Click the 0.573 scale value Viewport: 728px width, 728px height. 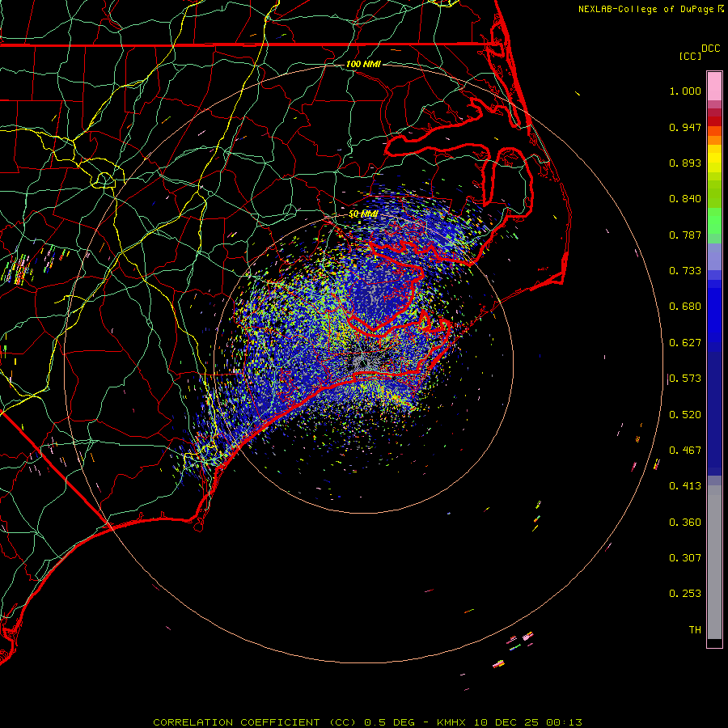point(685,379)
